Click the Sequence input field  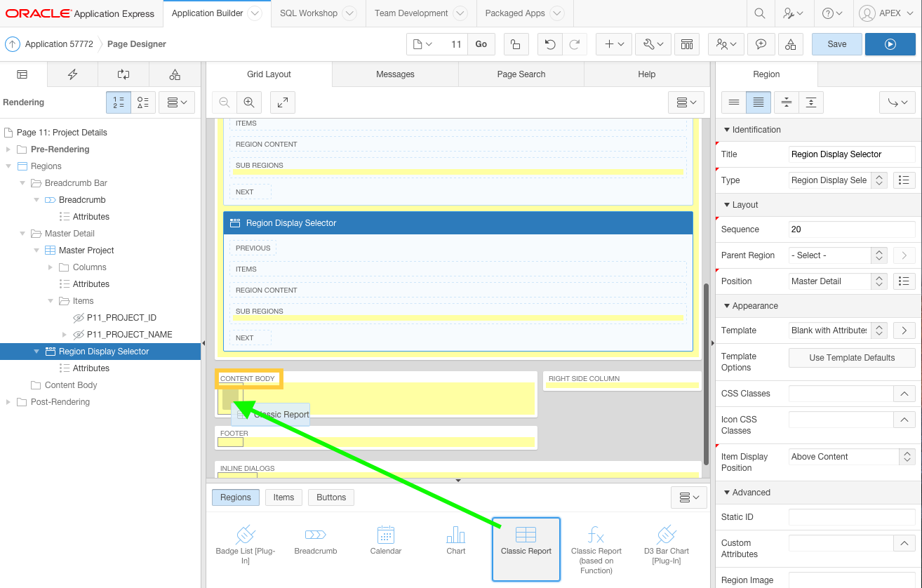pyautogui.click(x=851, y=229)
